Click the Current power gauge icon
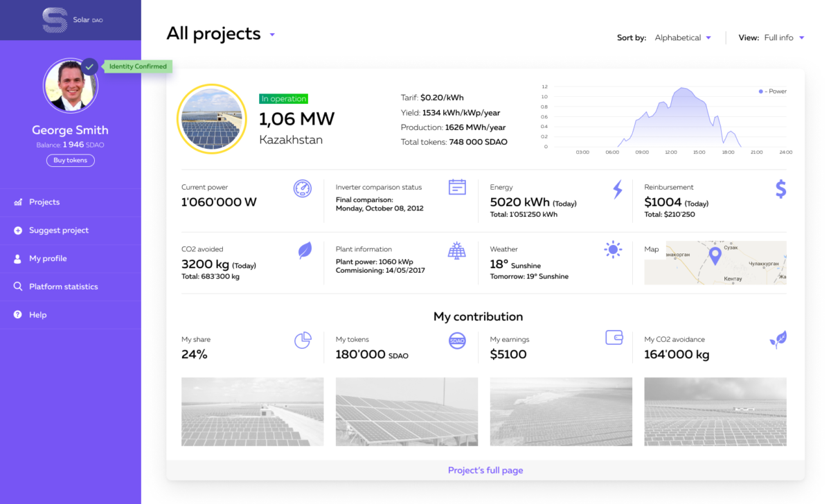The height and width of the screenshot is (504, 831). 303,188
